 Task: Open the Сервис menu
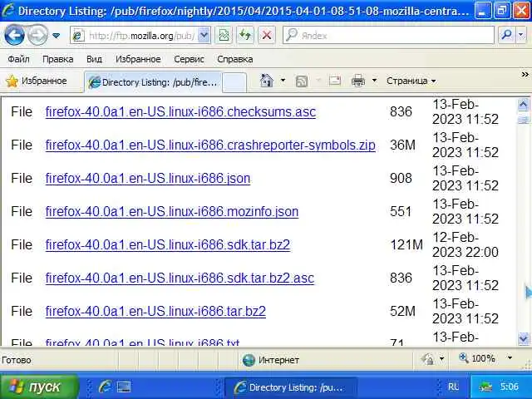click(x=189, y=59)
